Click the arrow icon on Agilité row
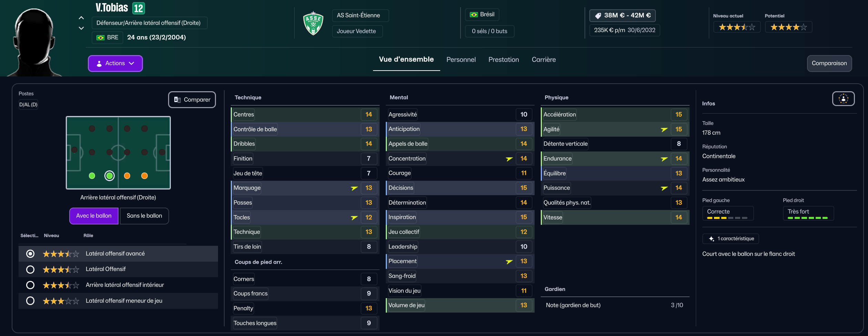This screenshot has height=336, width=868. [664, 129]
